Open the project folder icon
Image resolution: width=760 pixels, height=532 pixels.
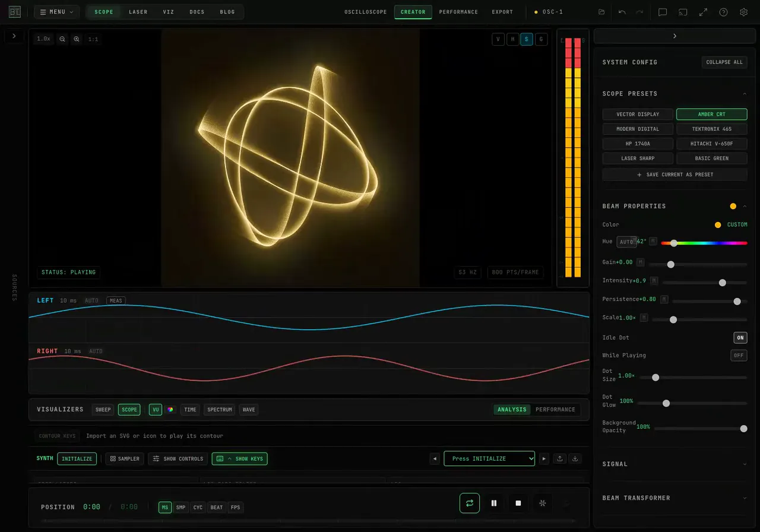coord(601,12)
